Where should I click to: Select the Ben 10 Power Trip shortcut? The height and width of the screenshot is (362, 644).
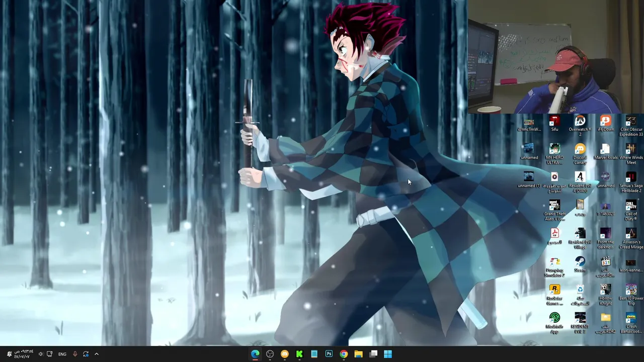click(631, 295)
